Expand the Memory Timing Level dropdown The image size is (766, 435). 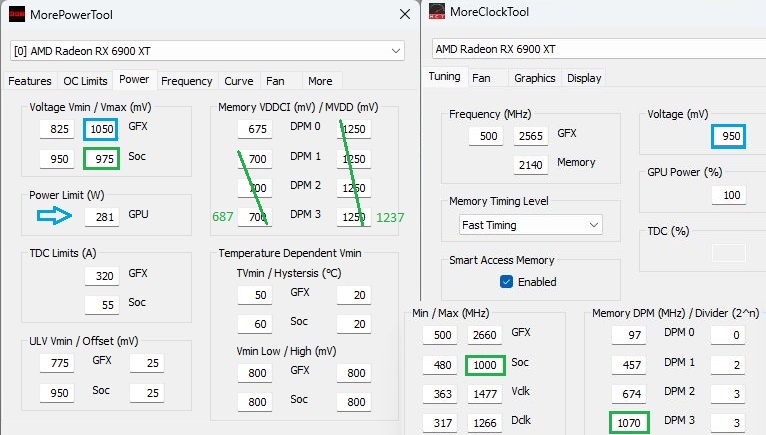(531, 225)
